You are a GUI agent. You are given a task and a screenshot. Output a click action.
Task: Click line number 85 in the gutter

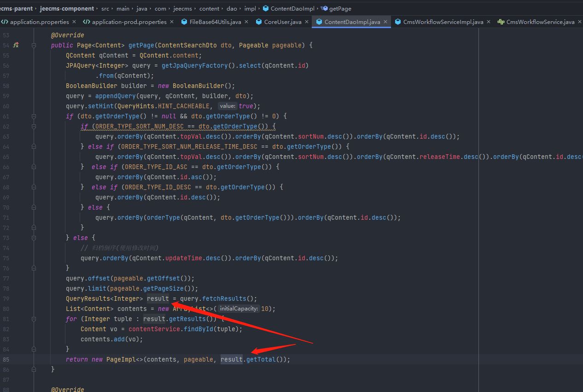click(x=6, y=359)
